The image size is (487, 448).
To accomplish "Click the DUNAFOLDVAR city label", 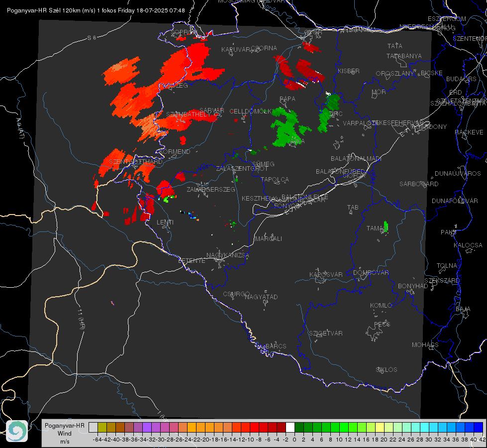I will tap(455, 201).
